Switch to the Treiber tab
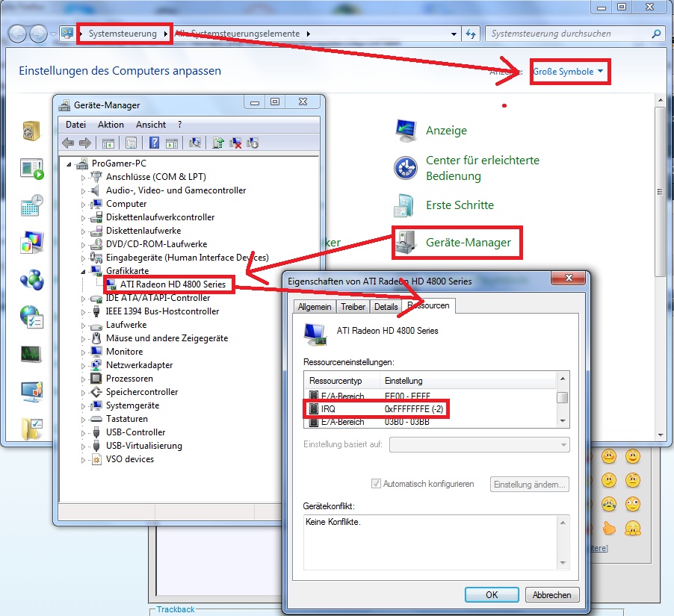674x616 pixels. click(353, 307)
